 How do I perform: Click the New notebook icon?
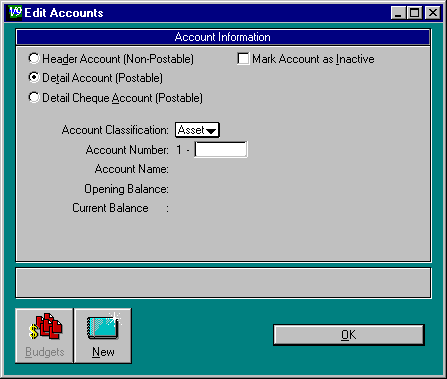pos(104,326)
